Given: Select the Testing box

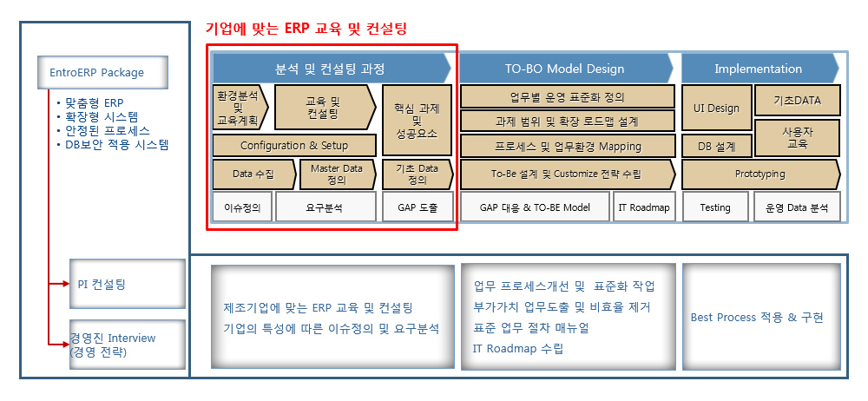Looking at the screenshot, I should click(715, 207).
